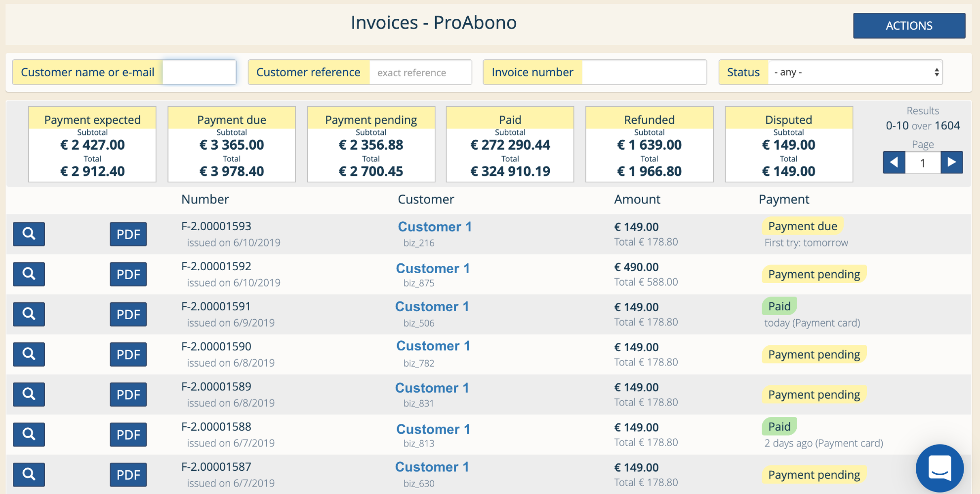Open details for invoice F-2.00001589
The image size is (980, 494).
pyautogui.click(x=29, y=394)
